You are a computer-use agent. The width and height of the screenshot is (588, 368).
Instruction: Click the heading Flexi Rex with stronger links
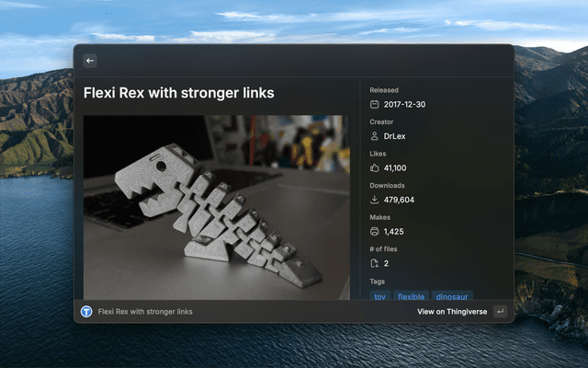pyautogui.click(x=178, y=93)
